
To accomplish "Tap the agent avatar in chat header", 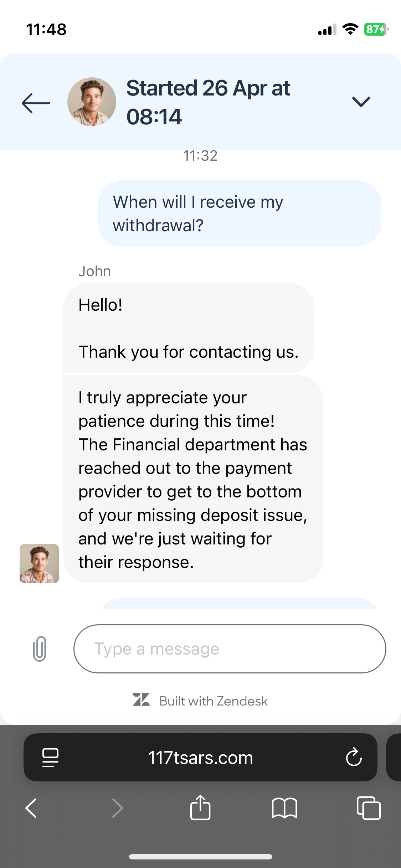I will click(92, 102).
